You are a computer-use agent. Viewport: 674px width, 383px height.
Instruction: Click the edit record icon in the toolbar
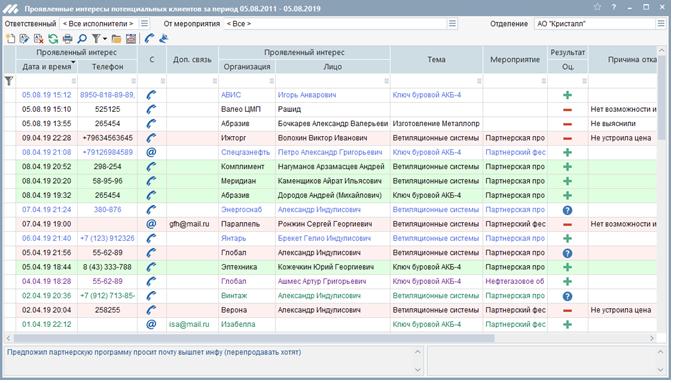(25, 39)
